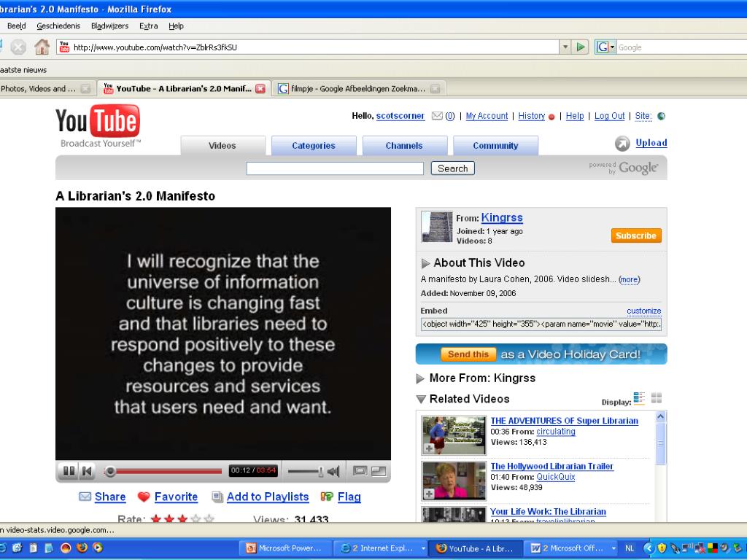Click the Site globe icon

[661, 116]
